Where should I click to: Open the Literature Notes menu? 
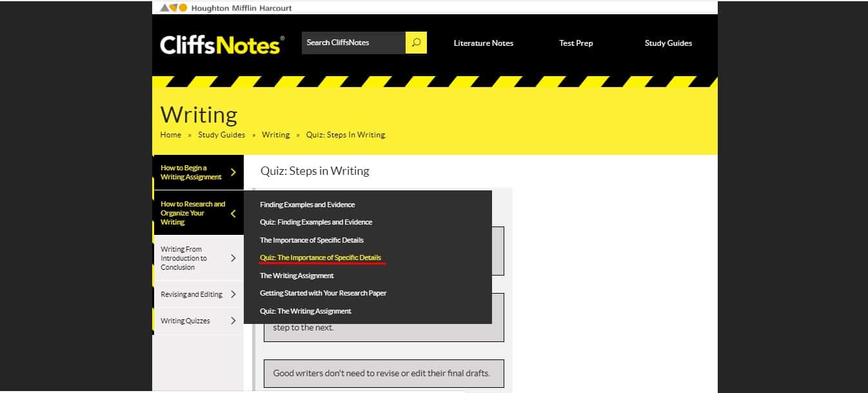[x=484, y=43]
